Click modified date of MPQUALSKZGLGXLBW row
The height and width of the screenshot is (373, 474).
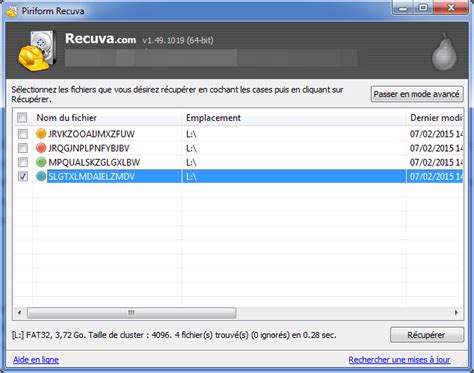tap(436, 162)
